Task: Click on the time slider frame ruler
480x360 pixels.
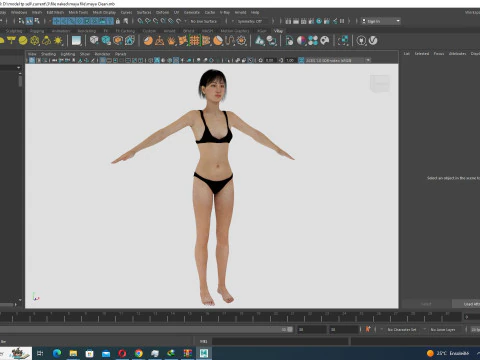Action: (x=230, y=316)
